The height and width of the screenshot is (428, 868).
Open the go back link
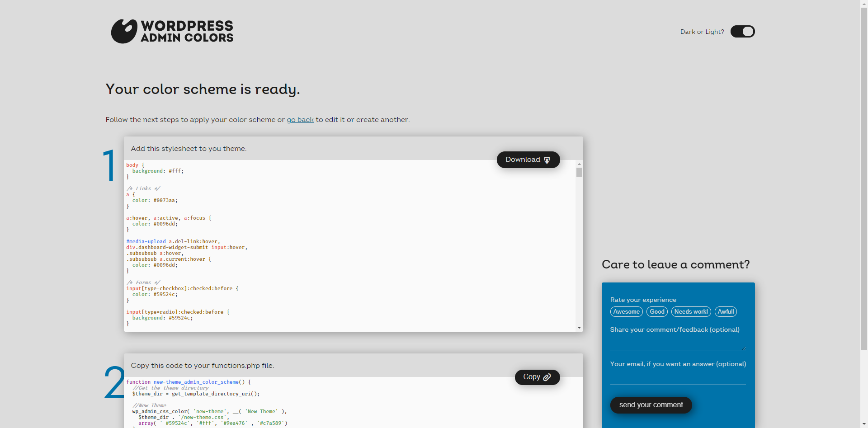(x=300, y=119)
